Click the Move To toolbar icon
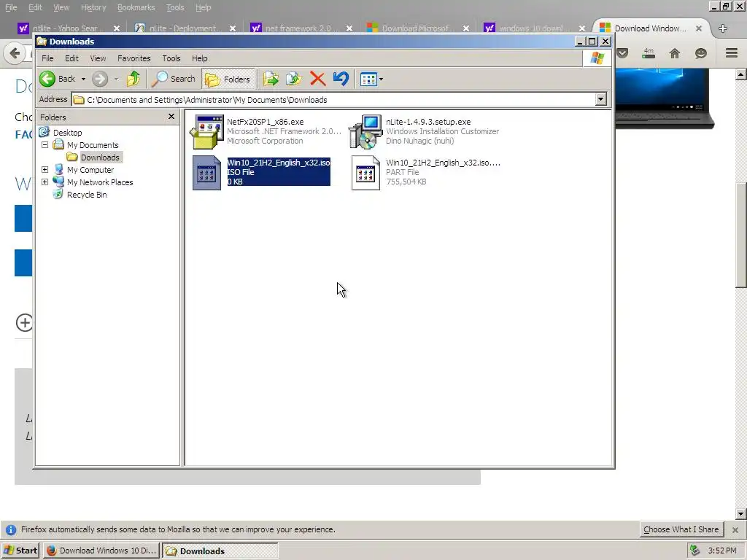This screenshot has height=560, width=747. coord(271,79)
